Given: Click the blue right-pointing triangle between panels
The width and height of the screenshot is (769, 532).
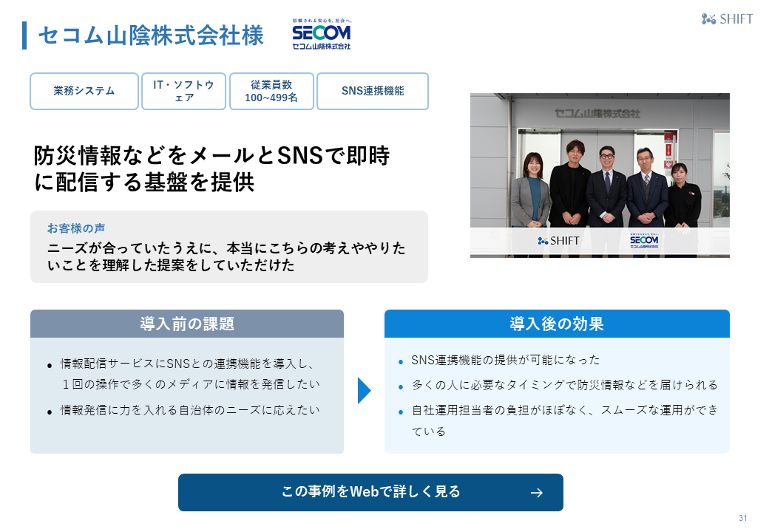Looking at the screenshot, I should (364, 390).
